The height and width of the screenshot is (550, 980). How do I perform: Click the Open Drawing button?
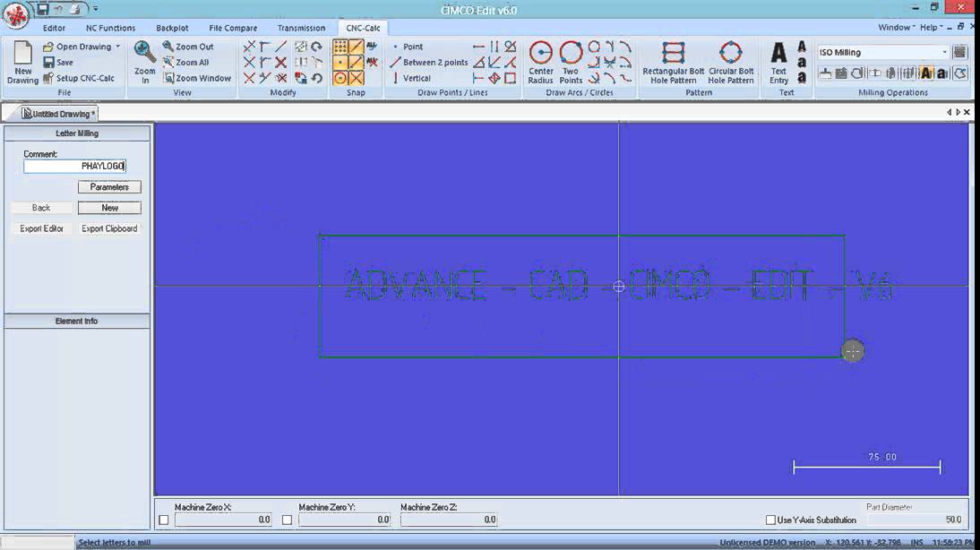pyautogui.click(x=78, y=47)
